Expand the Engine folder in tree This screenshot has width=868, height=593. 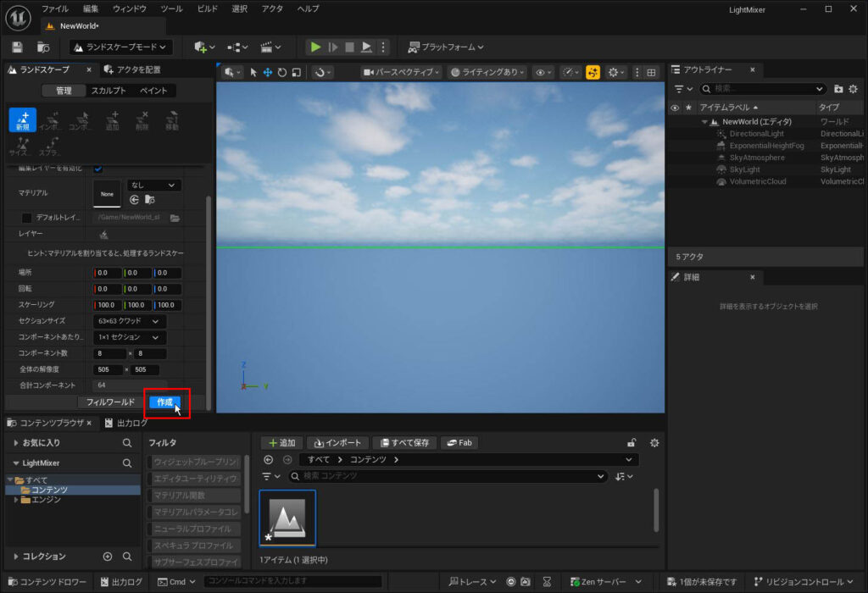[16, 500]
